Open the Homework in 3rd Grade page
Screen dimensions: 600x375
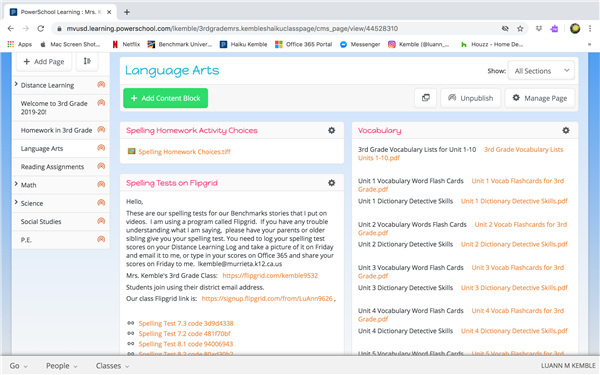pyautogui.click(x=56, y=130)
